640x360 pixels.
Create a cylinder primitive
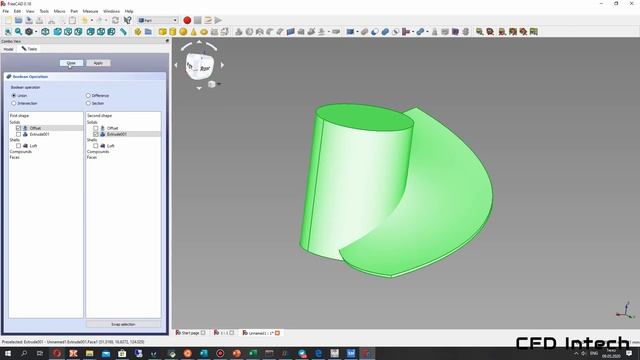click(x=173, y=32)
